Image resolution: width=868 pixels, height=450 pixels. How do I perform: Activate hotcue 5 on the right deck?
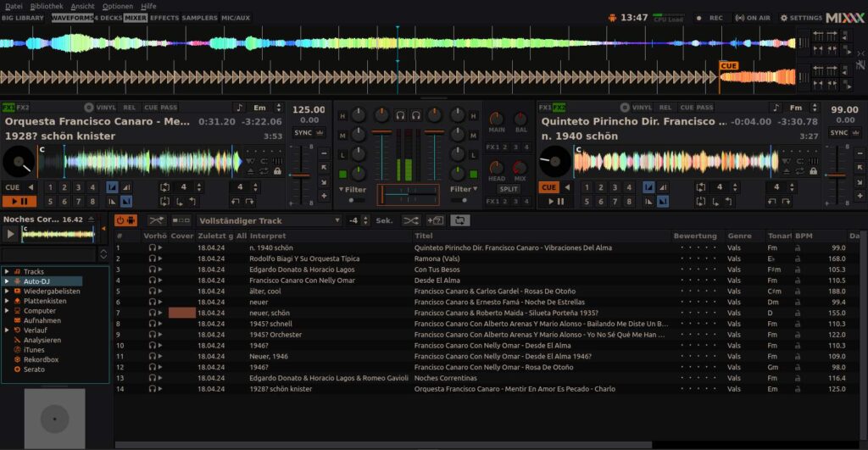coord(587,202)
